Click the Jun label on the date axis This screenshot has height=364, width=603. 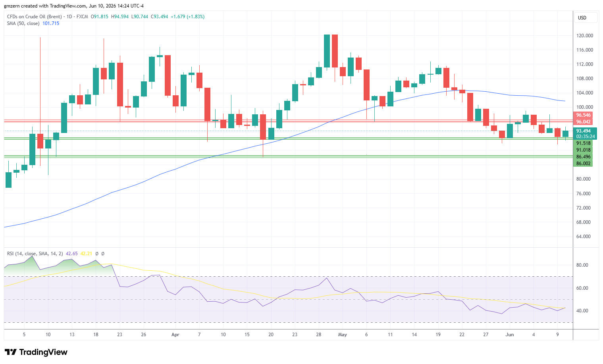[x=510, y=335]
